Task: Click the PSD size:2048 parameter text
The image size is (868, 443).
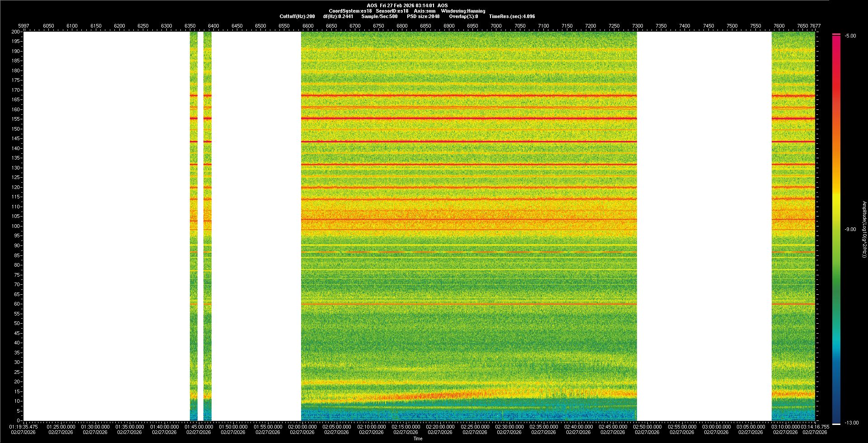Action: pos(423,17)
